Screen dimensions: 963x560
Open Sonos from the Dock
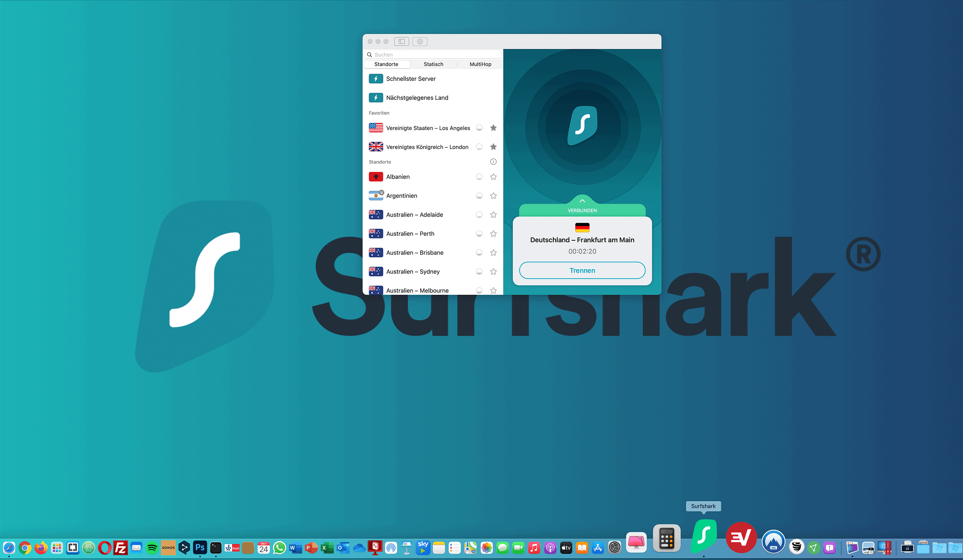click(x=168, y=547)
